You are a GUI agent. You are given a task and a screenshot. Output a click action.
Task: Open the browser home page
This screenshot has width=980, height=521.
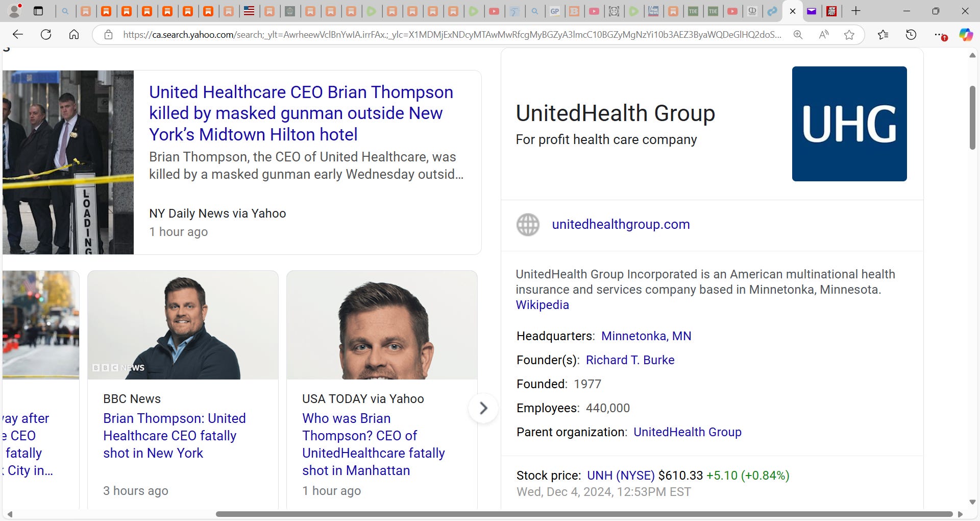click(74, 35)
